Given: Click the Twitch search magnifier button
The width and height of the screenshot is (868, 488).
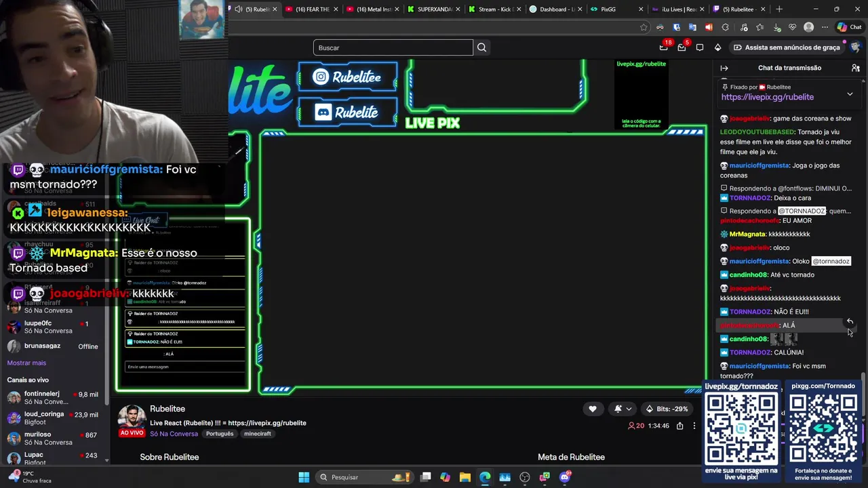Looking at the screenshot, I should pyautogui.click(x=481, y=47).
